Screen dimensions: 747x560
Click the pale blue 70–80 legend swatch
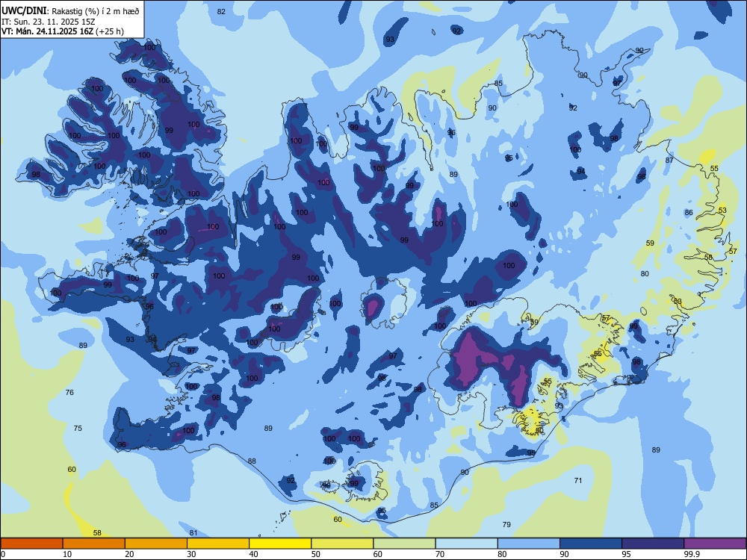click(466, 544)
